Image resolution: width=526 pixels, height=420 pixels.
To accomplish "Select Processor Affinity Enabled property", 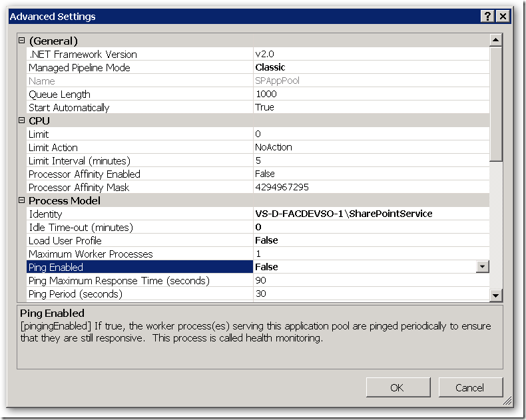I will 140,174.
